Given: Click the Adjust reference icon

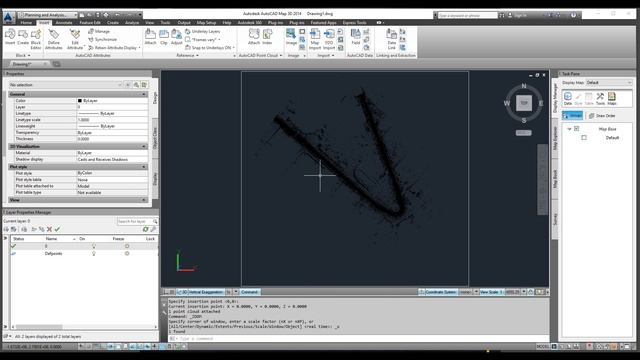Looking at the screenshot, I should 176,37.
